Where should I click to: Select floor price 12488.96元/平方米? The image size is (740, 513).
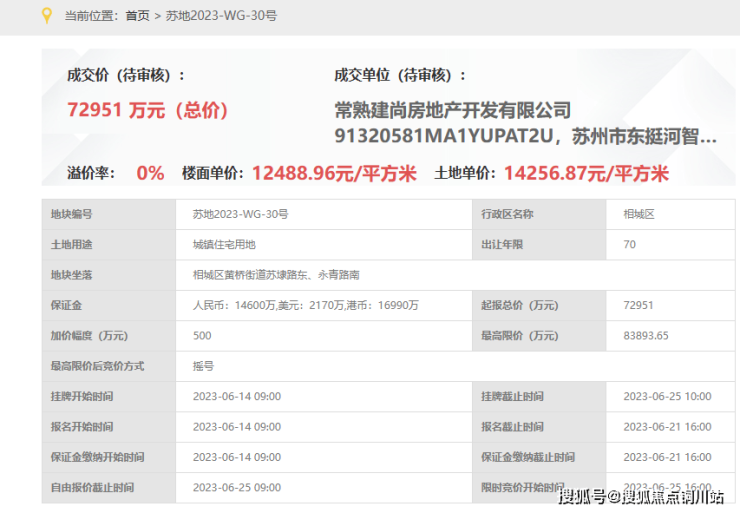coord(334,173)
